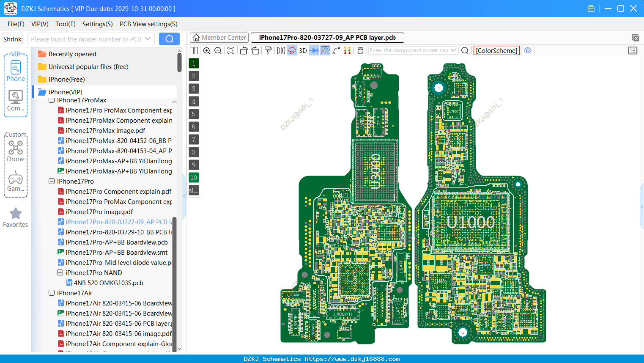Open Recently opened folder

(x=72, y=54)
